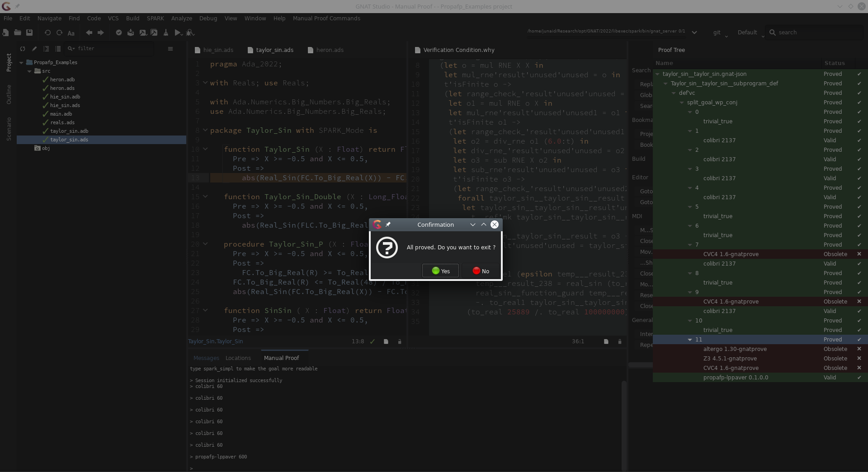This screenshot has width=868, height=472.
Task: Select main.adb in the project tree
Action: tap(61, 114)
